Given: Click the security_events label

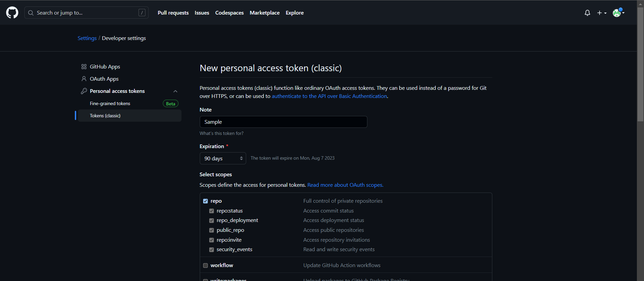Looking at the screenshot, I should (234, 249).
